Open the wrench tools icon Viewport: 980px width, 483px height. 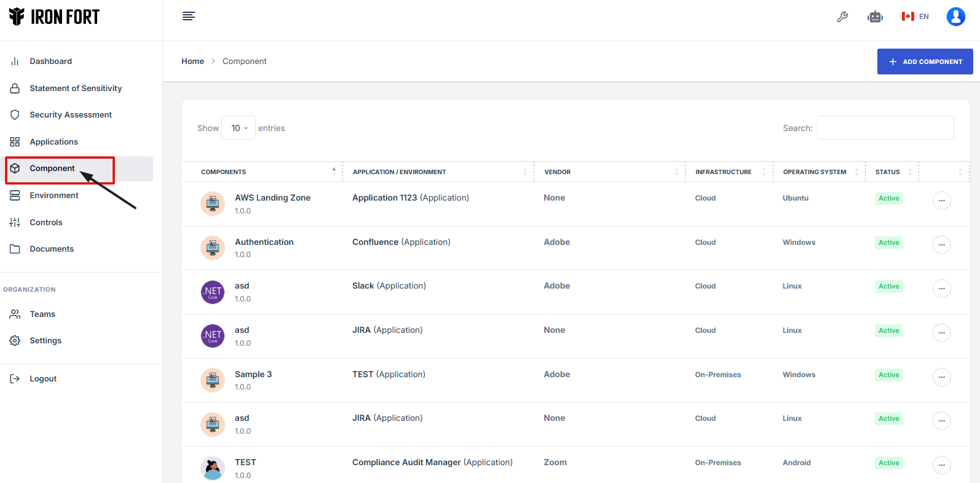842,17
